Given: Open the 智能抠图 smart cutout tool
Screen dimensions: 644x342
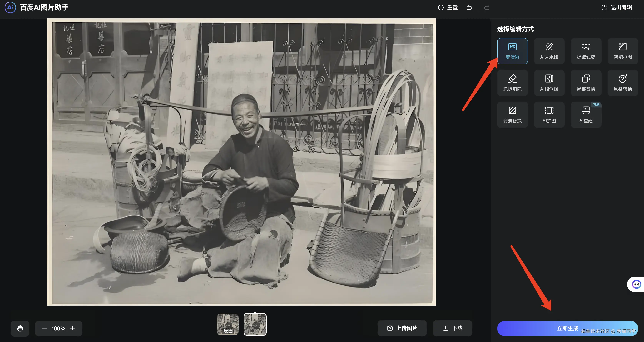Looking at the screenshot, I should (622, 51).
